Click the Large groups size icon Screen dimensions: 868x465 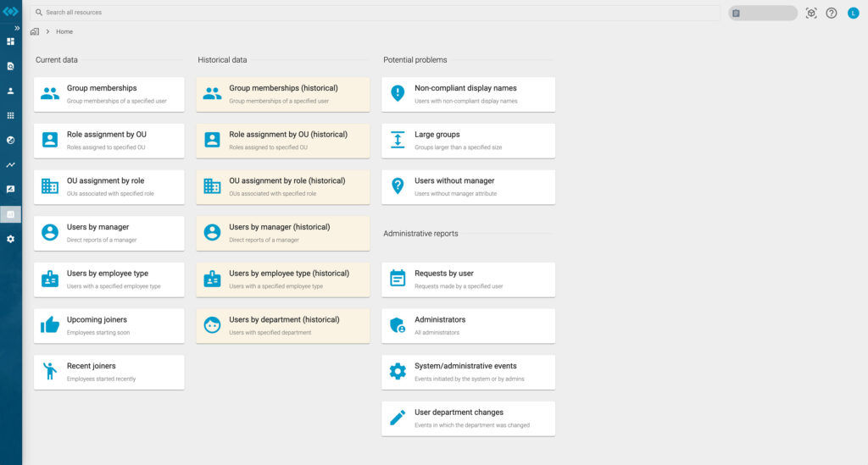pos(398,140)
